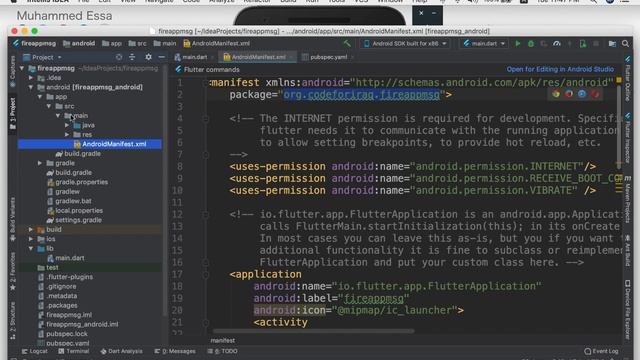Open Search Everywhere magnifier icon
Screen dimensions: 640x360
625,43
